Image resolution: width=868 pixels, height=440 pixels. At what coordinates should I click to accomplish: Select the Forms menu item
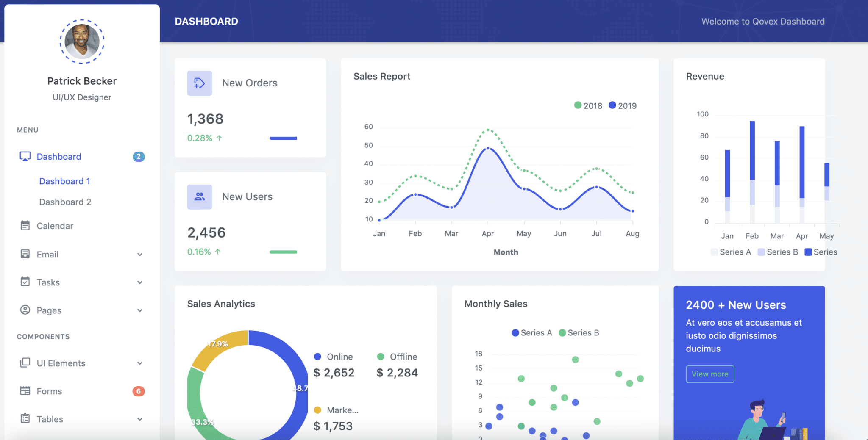pos(49,391)
